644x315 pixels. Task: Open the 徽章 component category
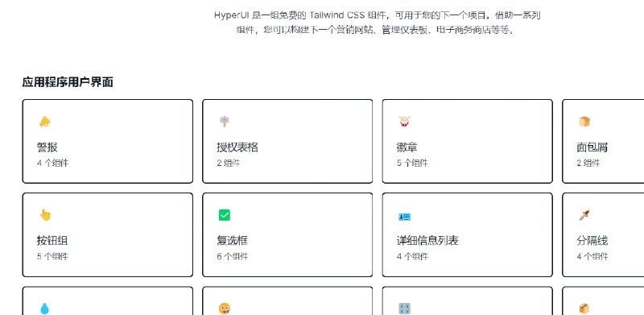[468, 141]
